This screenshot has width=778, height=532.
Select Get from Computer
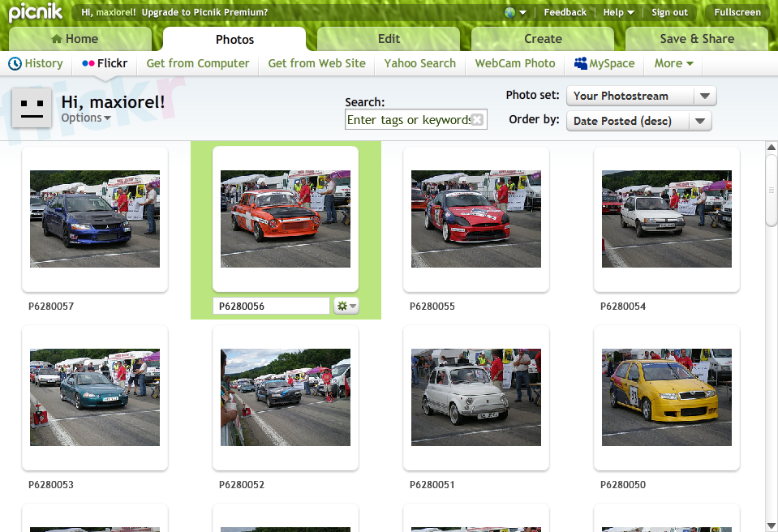[197, 63]
